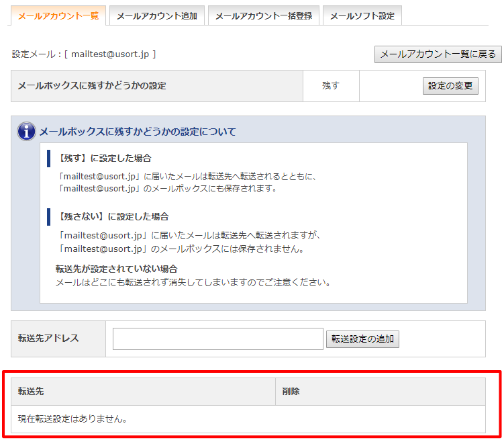
Task: Focus the 転送先アドレス input field
Action: coord(217,339)
